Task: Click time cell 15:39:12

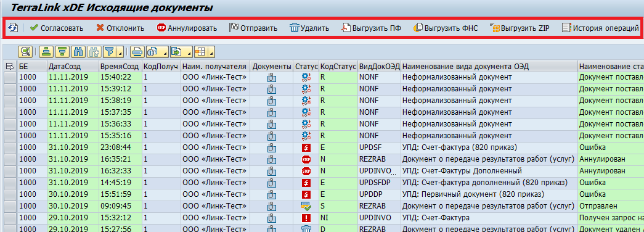Action: pyautogui.click(x=120, y=89)
